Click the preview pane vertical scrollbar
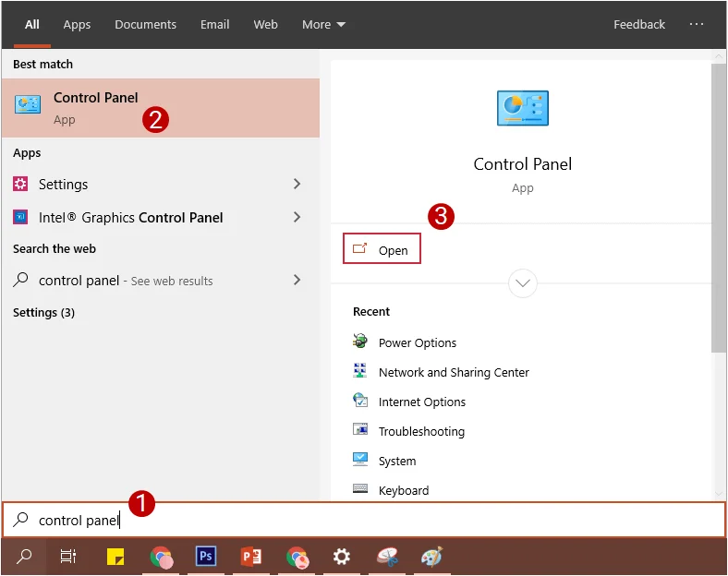The image size is (728, 576). tap(718, 209)
